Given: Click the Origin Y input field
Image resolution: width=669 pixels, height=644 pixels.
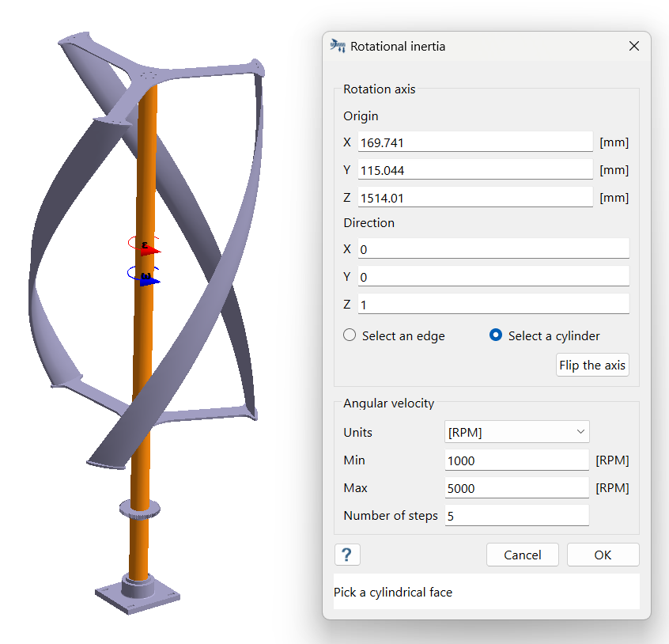Looking at the screenshot, I should point(474,170).
